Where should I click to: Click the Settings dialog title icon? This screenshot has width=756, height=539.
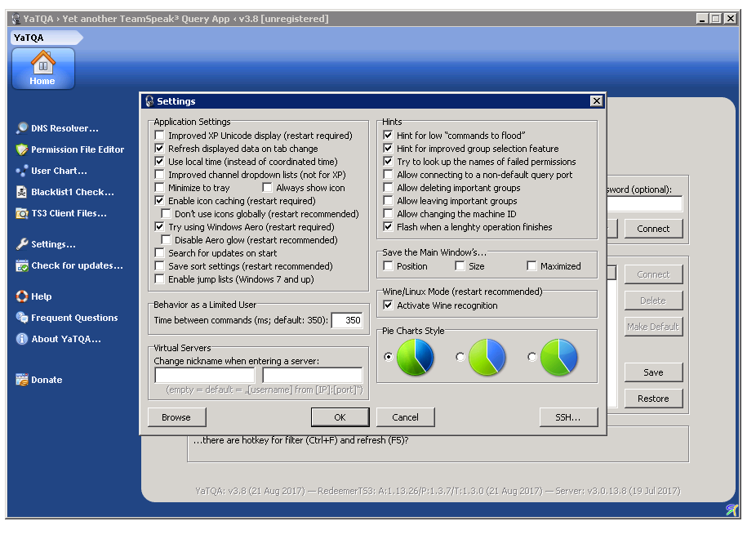[149, 101]
